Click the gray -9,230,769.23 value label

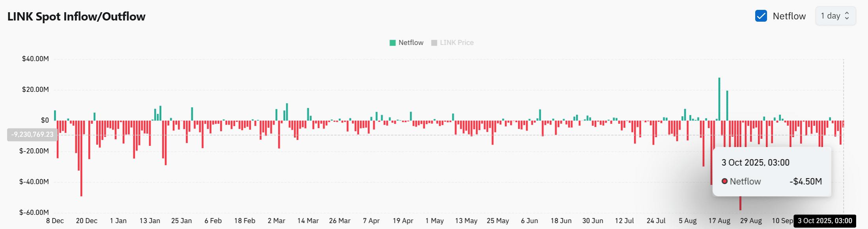click(x=32, y=135)
